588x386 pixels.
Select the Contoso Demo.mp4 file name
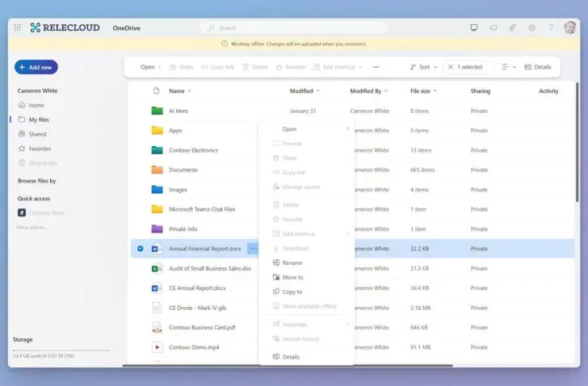(194, 347)
